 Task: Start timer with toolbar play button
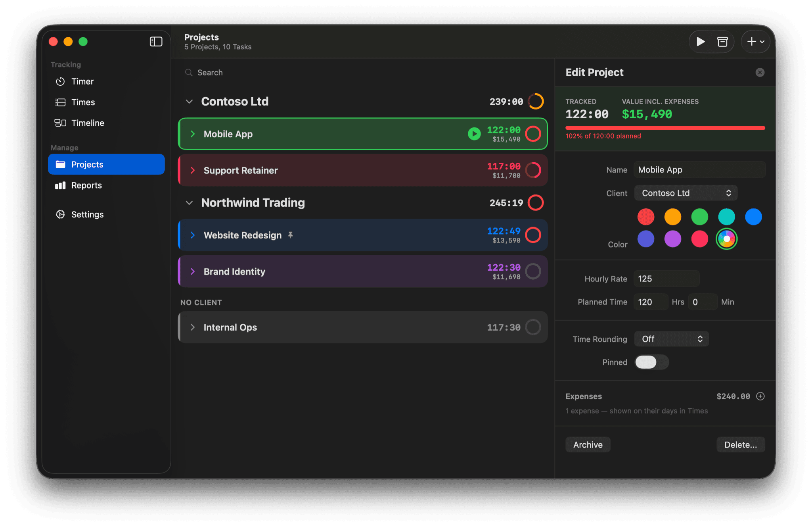coord(701,42)
